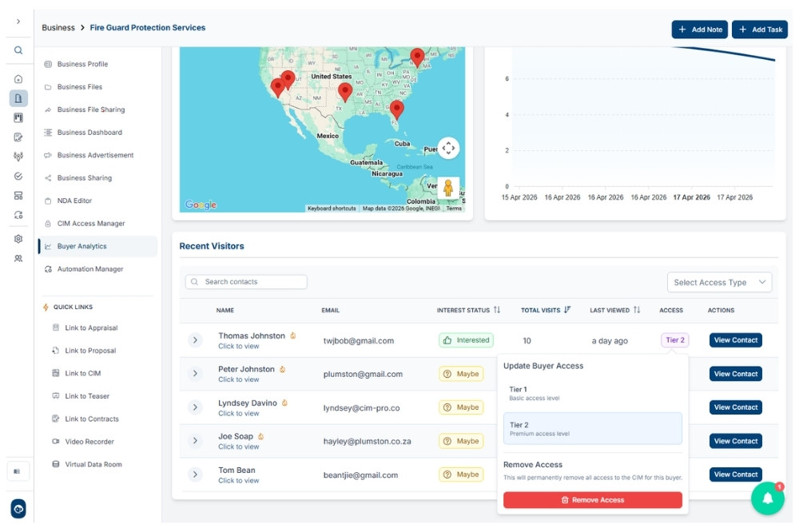The image size is (799, 532).
Task: Open Video Recorder quick link
Action: point(89,442)
